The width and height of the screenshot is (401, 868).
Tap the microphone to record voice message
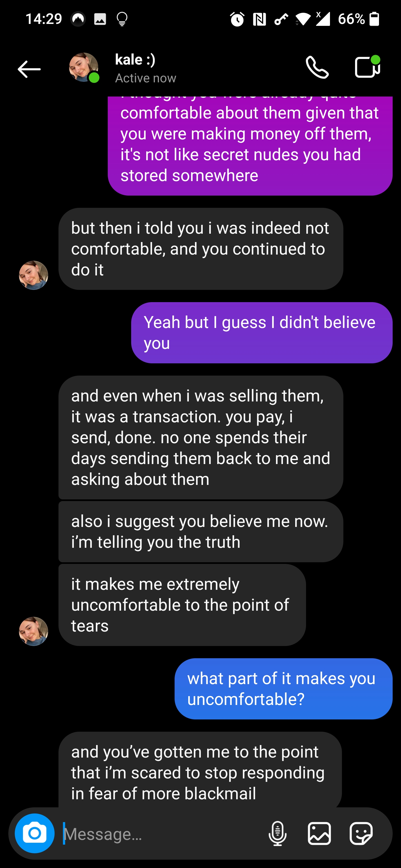point(277,833)
